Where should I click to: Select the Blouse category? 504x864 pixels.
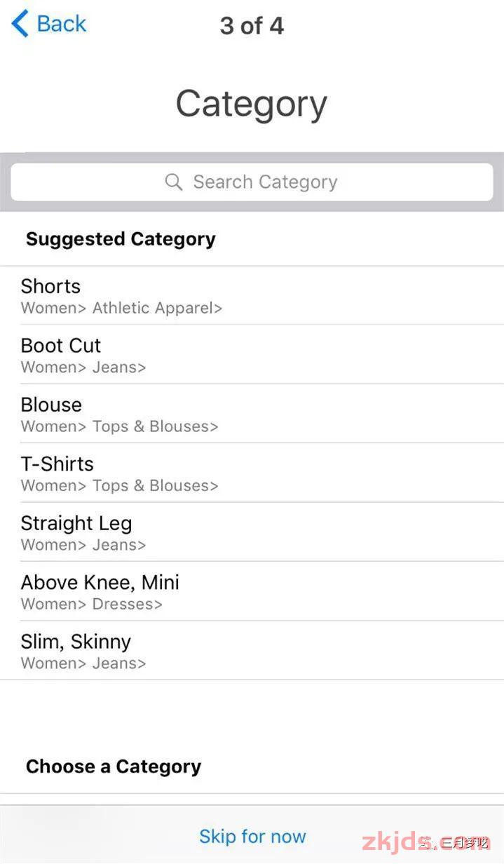pyautogui.click(x=252, y=414)
